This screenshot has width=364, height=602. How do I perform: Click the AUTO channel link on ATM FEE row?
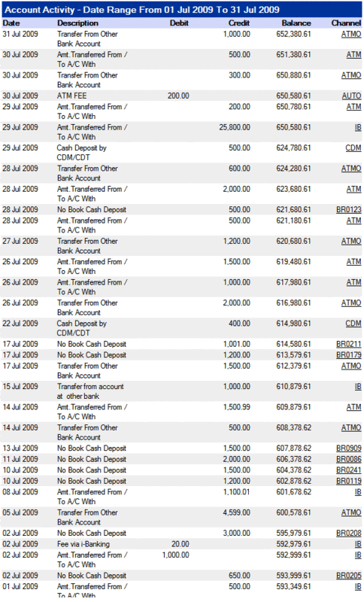pyautogui.click(x=351, y=96)
